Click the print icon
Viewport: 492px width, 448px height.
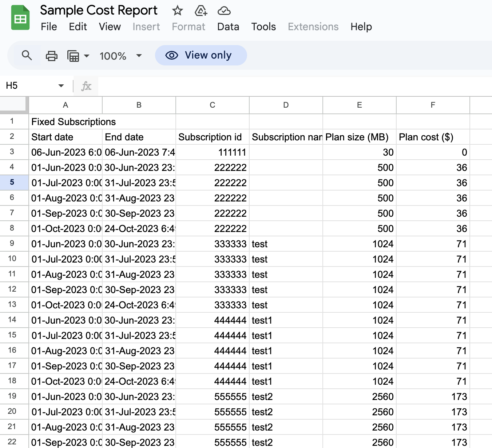coord(52,56)
